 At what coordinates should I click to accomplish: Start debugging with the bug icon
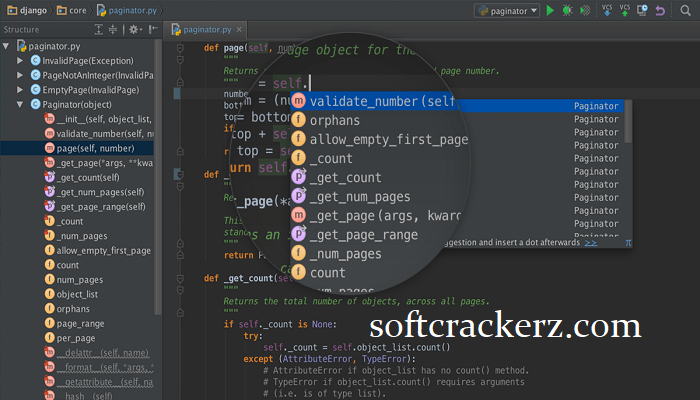[x=567, y=10]
